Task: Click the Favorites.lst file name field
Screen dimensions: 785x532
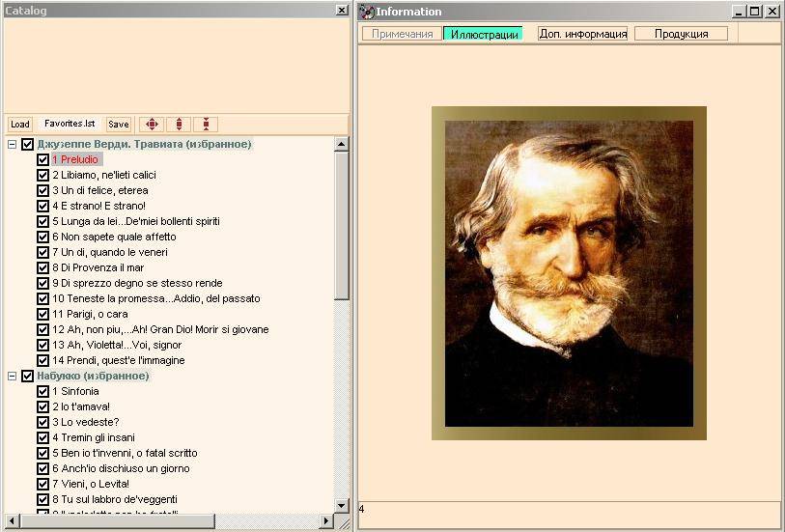Action: pos(70,124)
